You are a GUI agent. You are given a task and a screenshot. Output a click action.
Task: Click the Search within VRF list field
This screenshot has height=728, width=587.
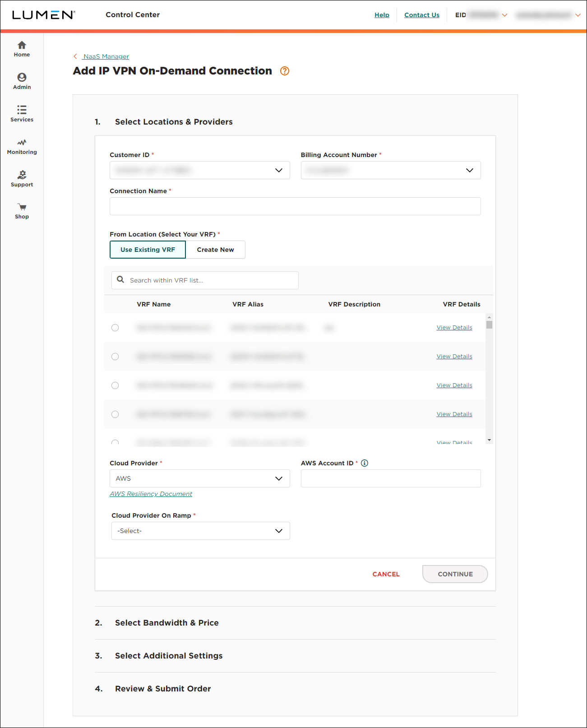click(205, 280)
